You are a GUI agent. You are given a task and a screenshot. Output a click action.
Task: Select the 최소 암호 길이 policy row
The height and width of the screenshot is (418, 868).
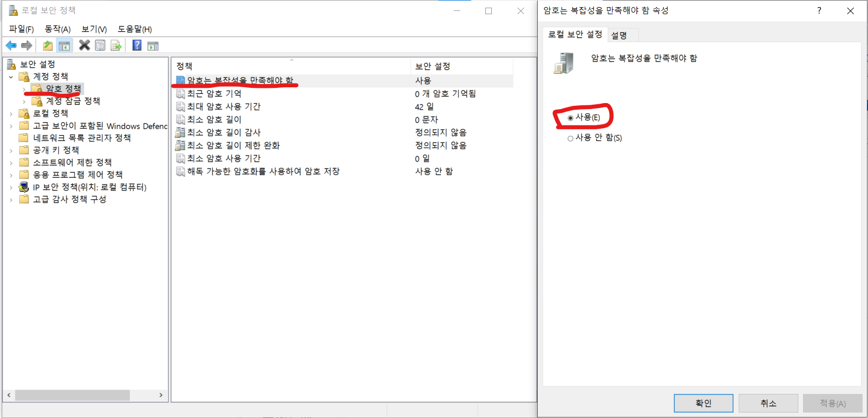343,120
